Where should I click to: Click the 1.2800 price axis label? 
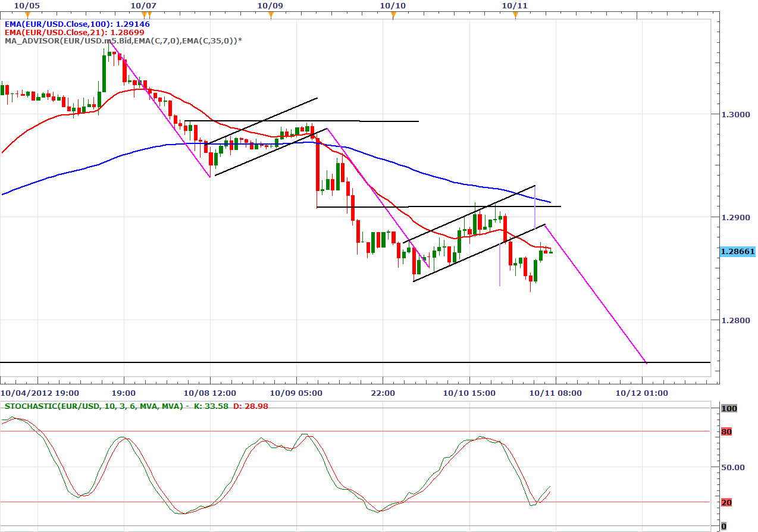(735, 320)
